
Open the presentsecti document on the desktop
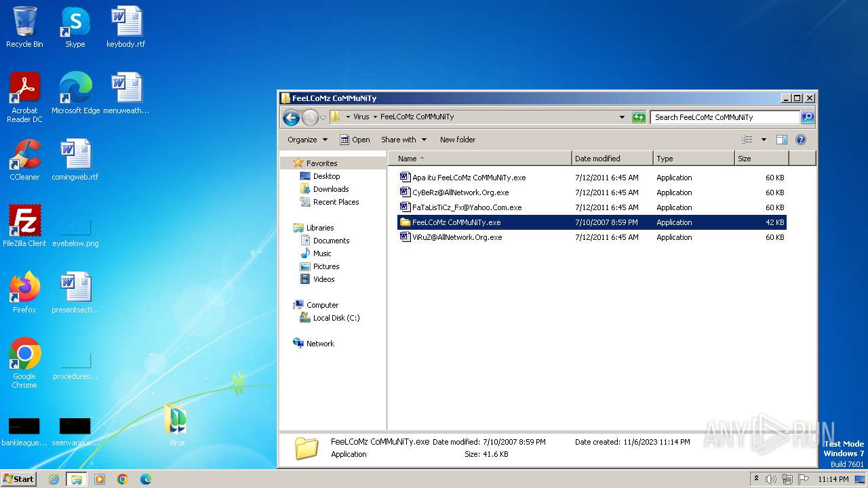[75, 293]
